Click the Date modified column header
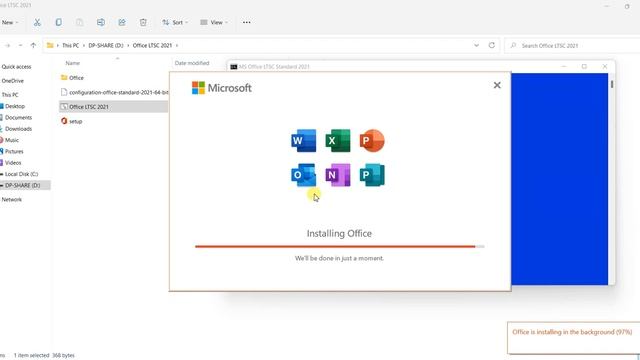Screen dimensions: 640x360 192,63
